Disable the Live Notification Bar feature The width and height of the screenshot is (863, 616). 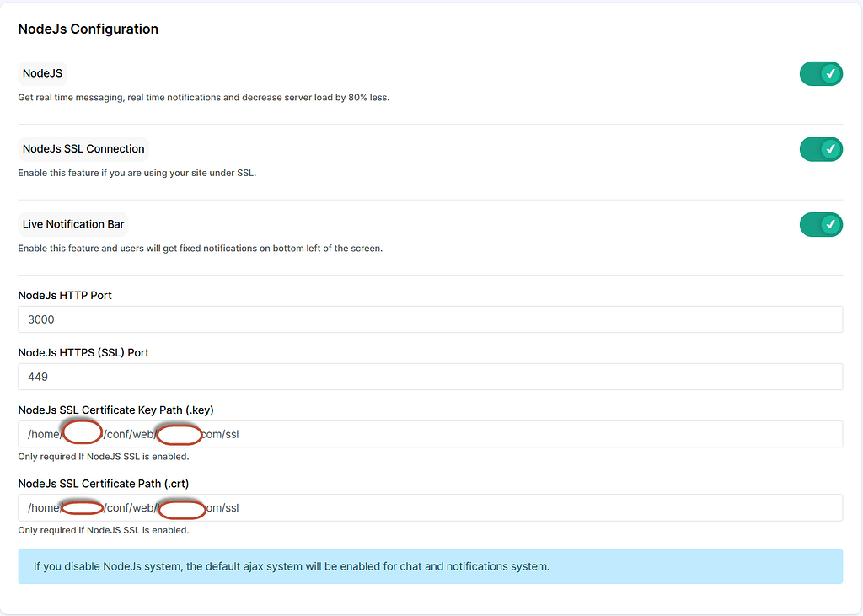coord(821,224)
